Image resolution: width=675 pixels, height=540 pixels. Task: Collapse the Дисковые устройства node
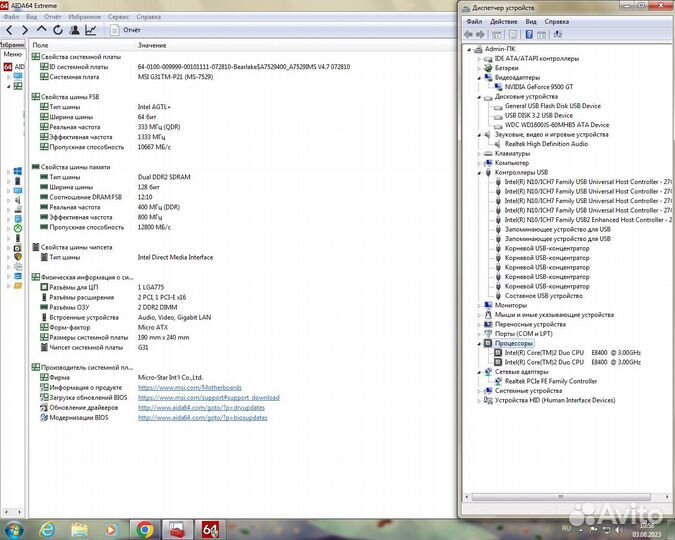tap(479, 97)
